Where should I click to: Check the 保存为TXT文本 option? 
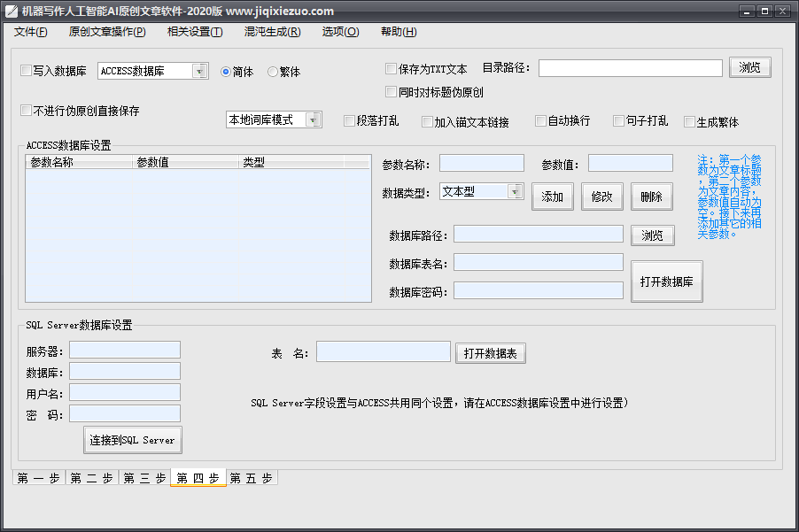coord(392,69)
